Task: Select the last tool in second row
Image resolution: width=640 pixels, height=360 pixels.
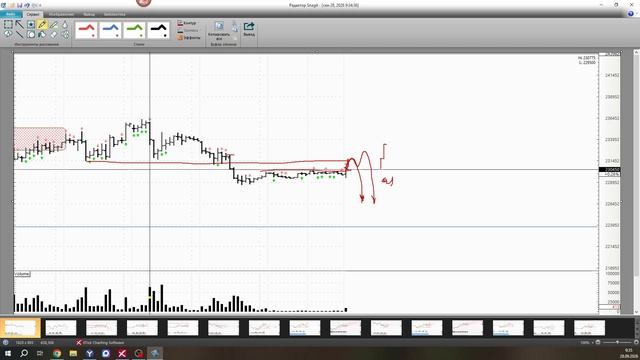Action: [x=65, y=35]
